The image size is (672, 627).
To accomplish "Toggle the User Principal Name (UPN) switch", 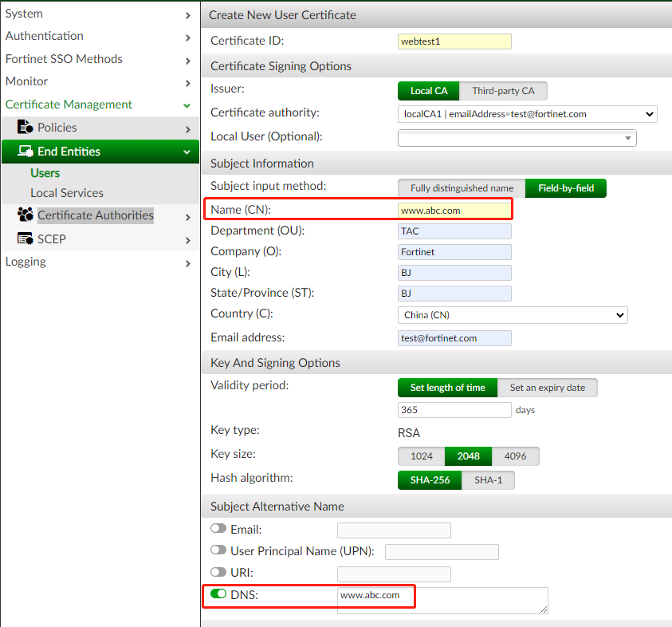I will coord(218,550).
